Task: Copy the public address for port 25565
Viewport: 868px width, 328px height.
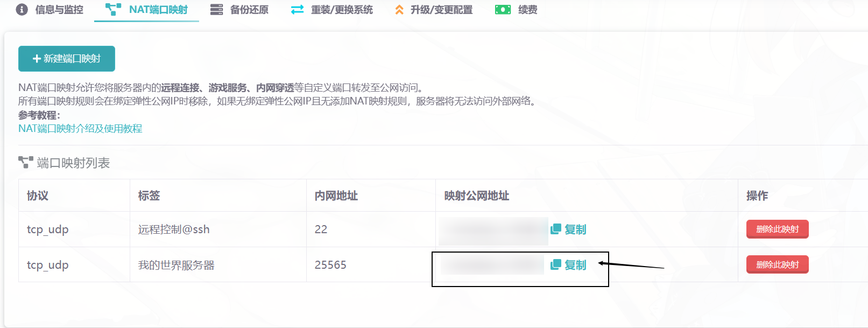Action: pyautogui.click(x=575, y=265)
